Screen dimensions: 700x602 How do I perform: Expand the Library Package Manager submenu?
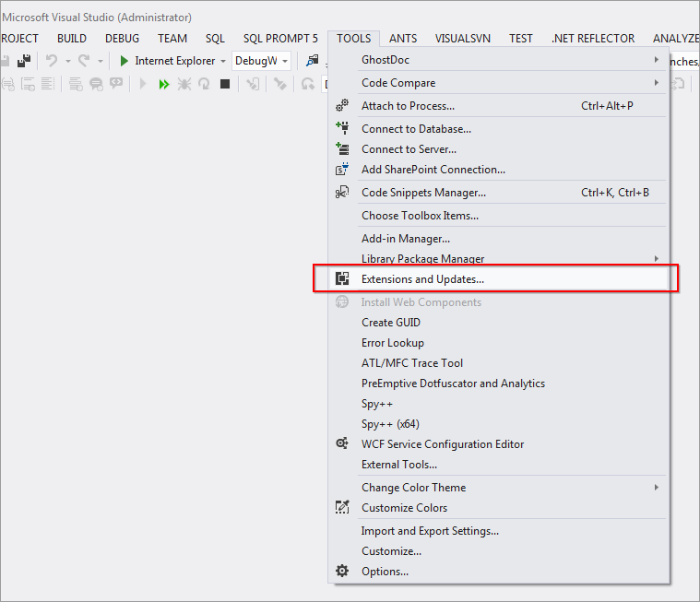coord(657,259)
